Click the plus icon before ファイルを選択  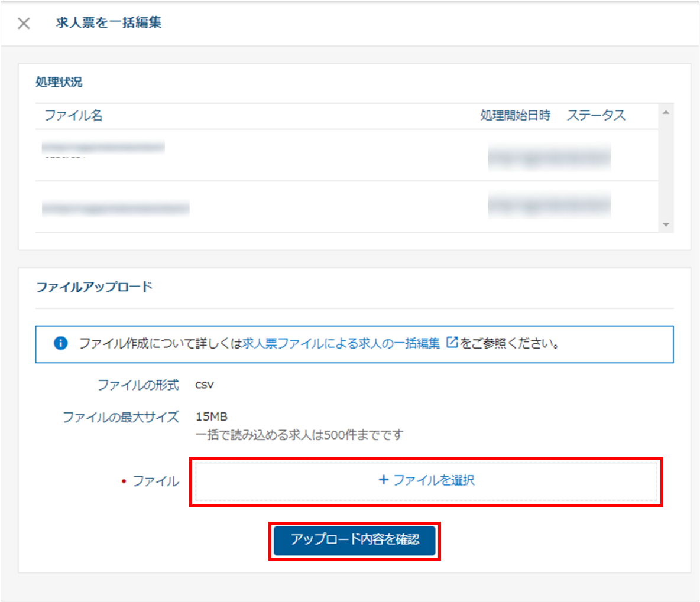(383, 480)
